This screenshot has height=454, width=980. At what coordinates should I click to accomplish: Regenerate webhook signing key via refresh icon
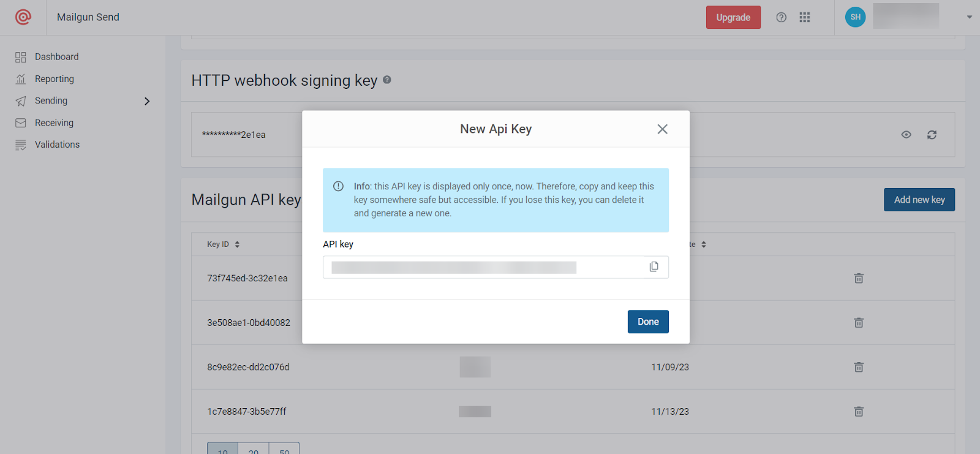pyautogui.click(x=932, y=134)
